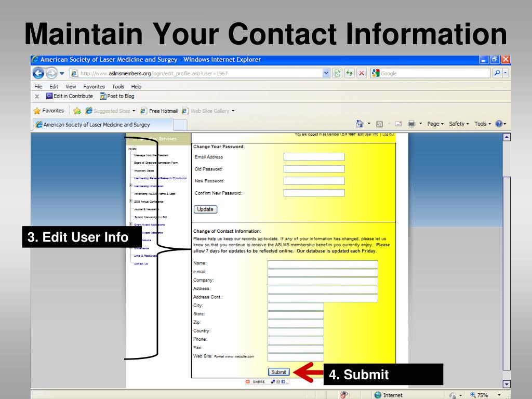The height and width of the screenshot is (399, 532).
Task: Open the Tools dropdown in command bar
Action: pos(483,124)
